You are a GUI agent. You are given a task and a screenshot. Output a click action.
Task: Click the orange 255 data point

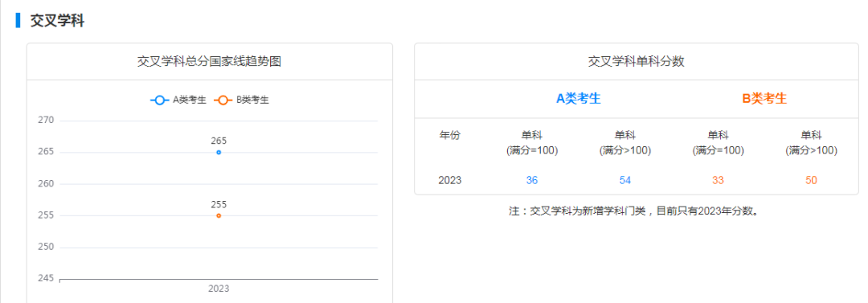tap(219, 215)
